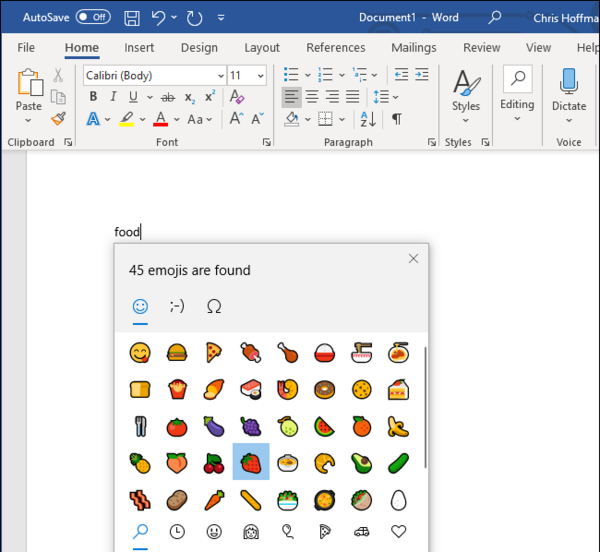Toggle Bold formatting
600x552 pixels.
pos(93,96)
